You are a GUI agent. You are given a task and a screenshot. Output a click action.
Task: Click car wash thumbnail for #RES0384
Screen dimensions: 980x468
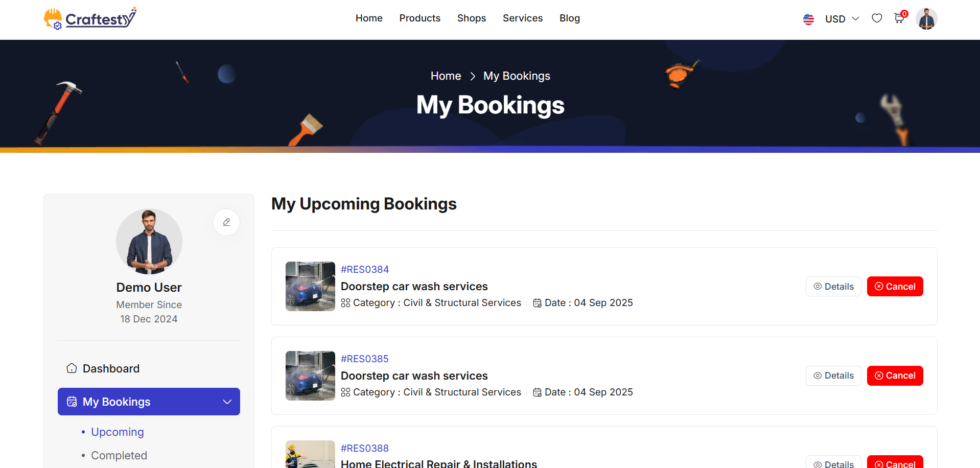(310, 287)
